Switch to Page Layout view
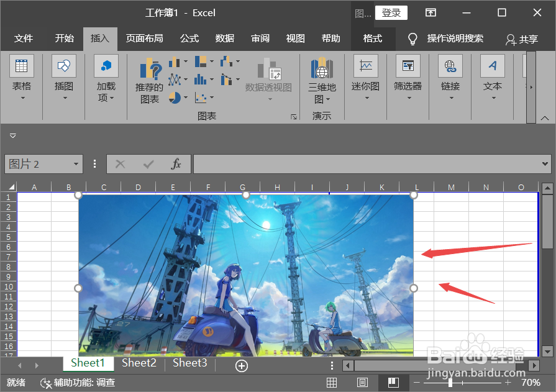The height and width of the screenshot is (392, 556). tap(362, 383)
